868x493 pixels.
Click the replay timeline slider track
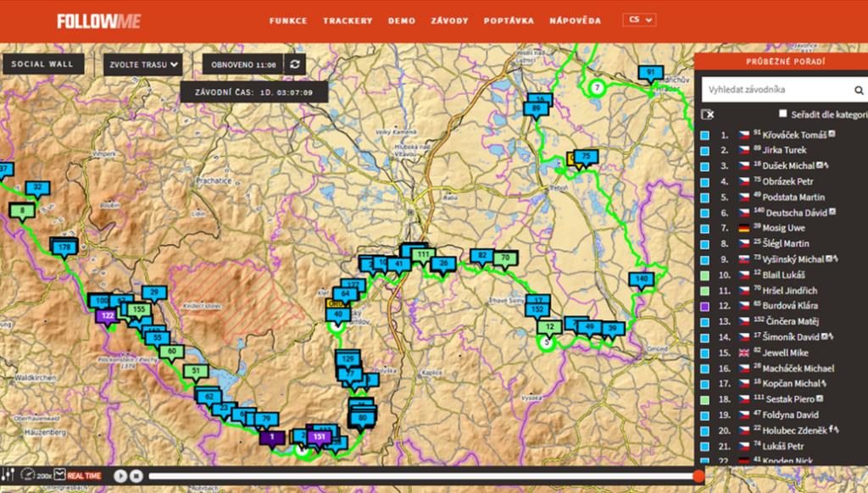(424, 476)
